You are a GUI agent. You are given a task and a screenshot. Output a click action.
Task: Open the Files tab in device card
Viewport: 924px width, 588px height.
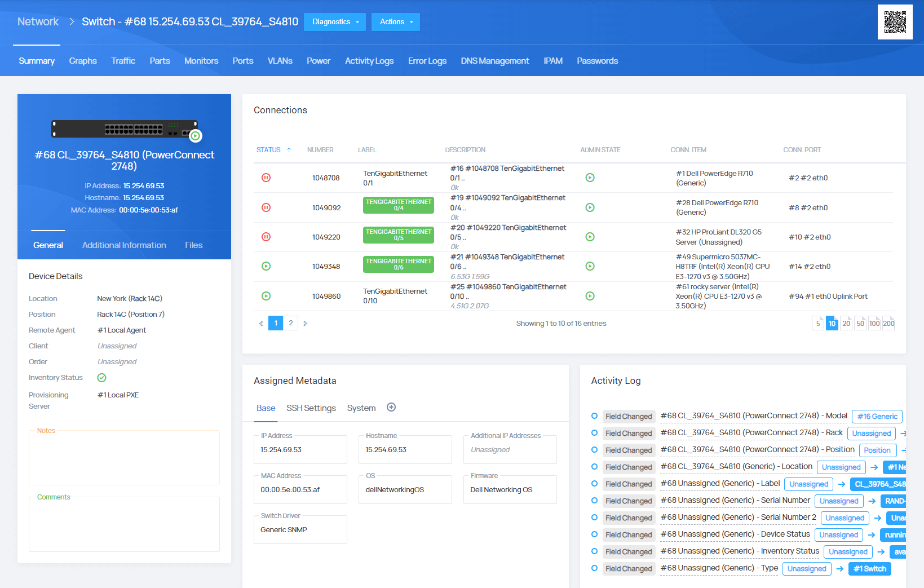[193, 245]
